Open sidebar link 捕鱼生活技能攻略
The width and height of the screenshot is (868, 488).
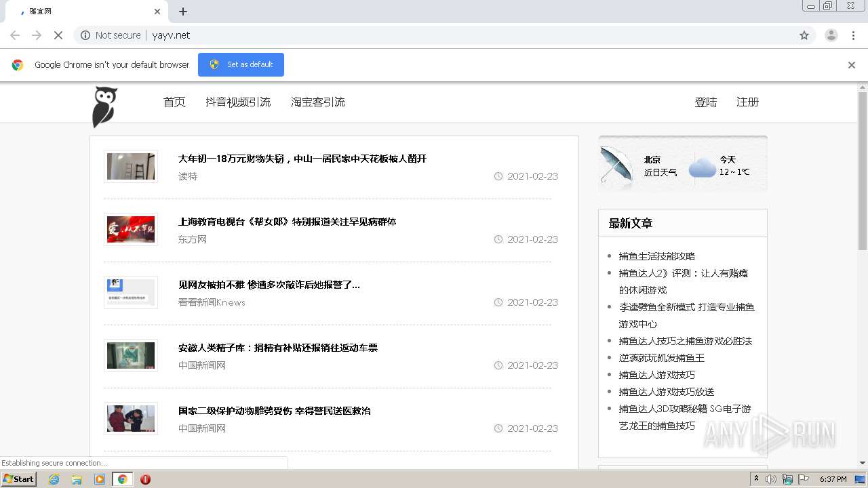657,256
